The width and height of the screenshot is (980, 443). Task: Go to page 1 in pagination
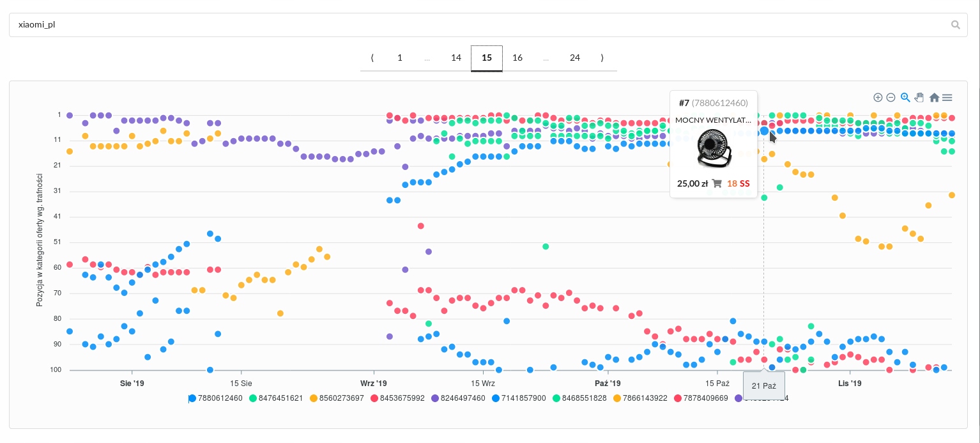point(400,58)
